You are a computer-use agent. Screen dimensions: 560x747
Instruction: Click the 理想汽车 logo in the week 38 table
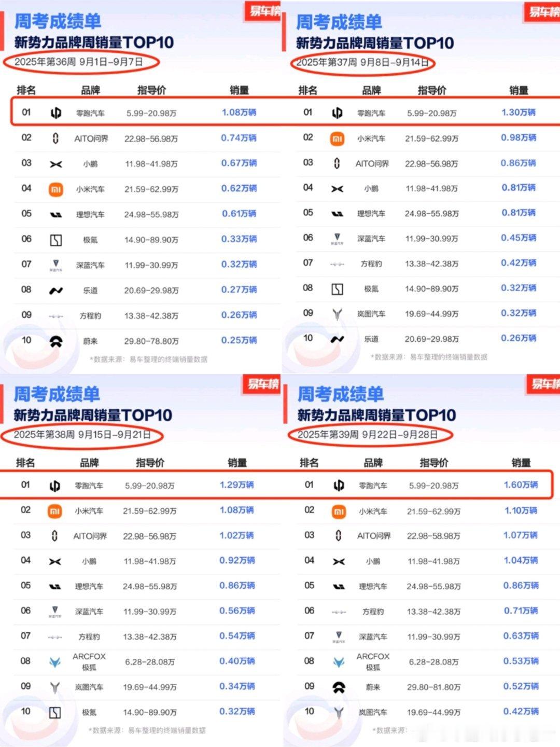[x=54, y=587]
